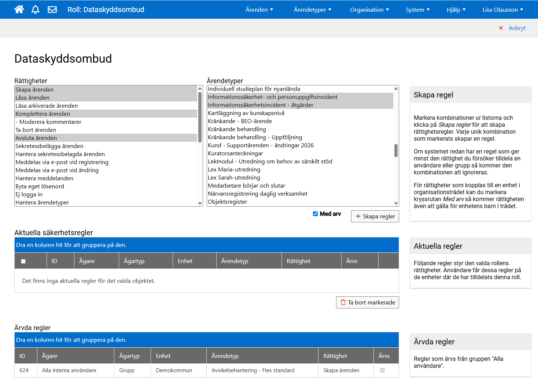
Task: Check the select-all box in Aktuella säkerhetsregler header
Action: pos(23,261)
